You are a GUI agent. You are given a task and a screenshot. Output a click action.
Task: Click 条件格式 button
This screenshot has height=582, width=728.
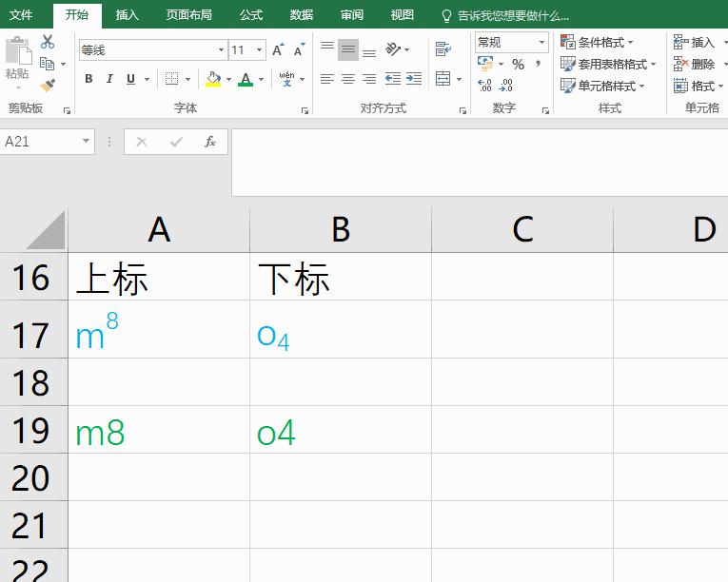(x=597, y=42)
